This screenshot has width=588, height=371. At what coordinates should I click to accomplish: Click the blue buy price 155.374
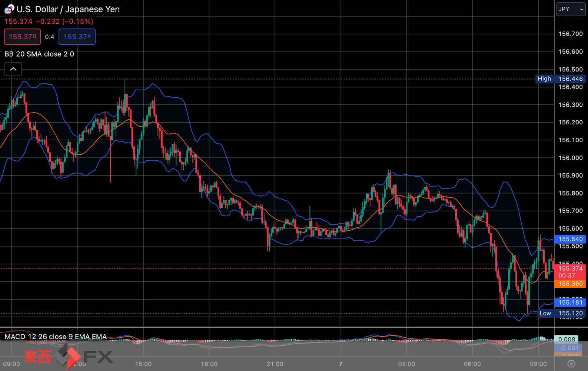77,37
